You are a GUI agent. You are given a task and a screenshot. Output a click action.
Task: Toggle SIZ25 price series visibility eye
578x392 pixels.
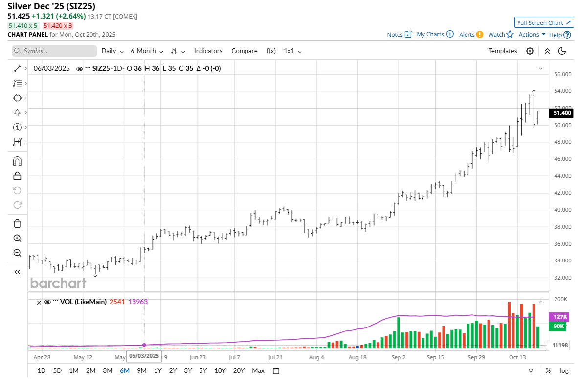click(x=79, y=69)
